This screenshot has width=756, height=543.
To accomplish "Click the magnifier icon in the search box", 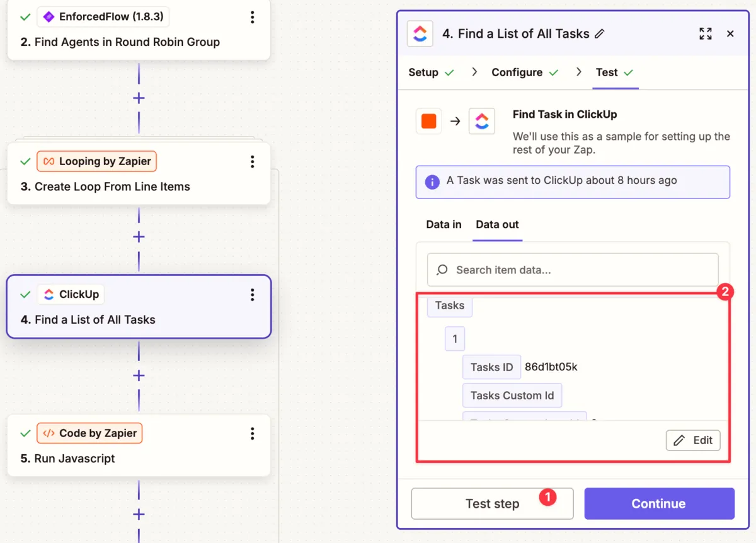I will (x=442, y=270).
